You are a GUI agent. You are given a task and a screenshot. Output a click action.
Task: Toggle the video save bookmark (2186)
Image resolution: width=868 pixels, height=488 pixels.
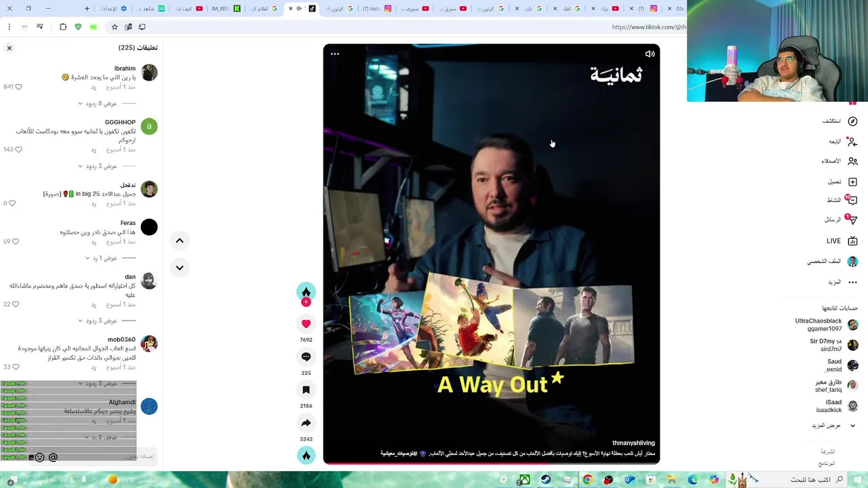pos(306,390)
